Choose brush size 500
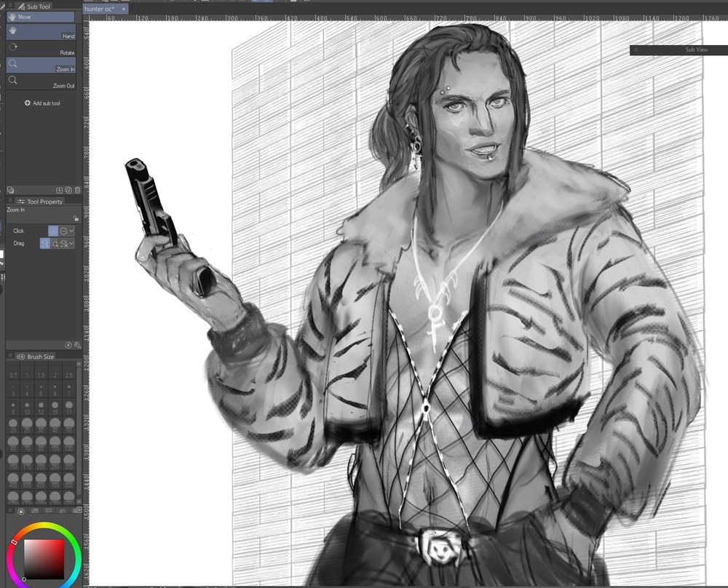 click(27, 480)
